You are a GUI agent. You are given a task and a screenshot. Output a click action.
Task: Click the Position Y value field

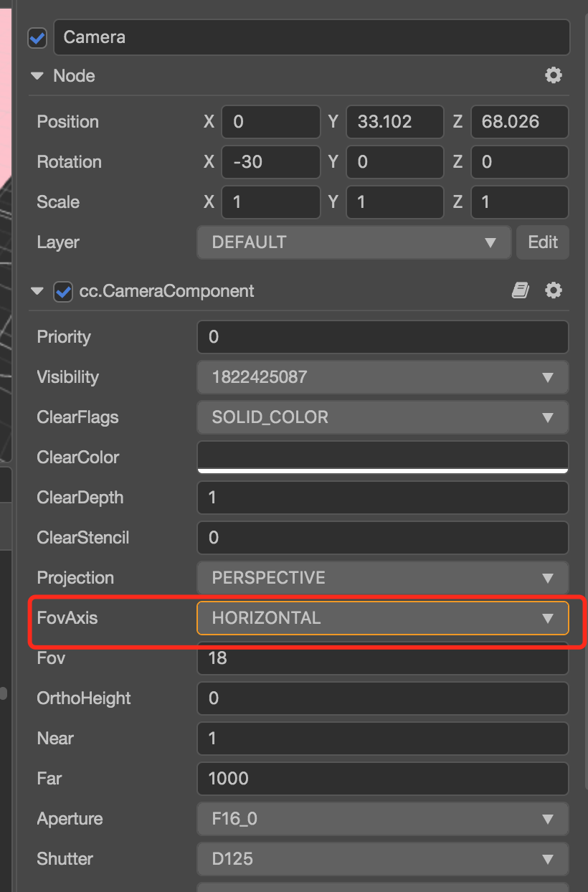(x=394, y=122)
